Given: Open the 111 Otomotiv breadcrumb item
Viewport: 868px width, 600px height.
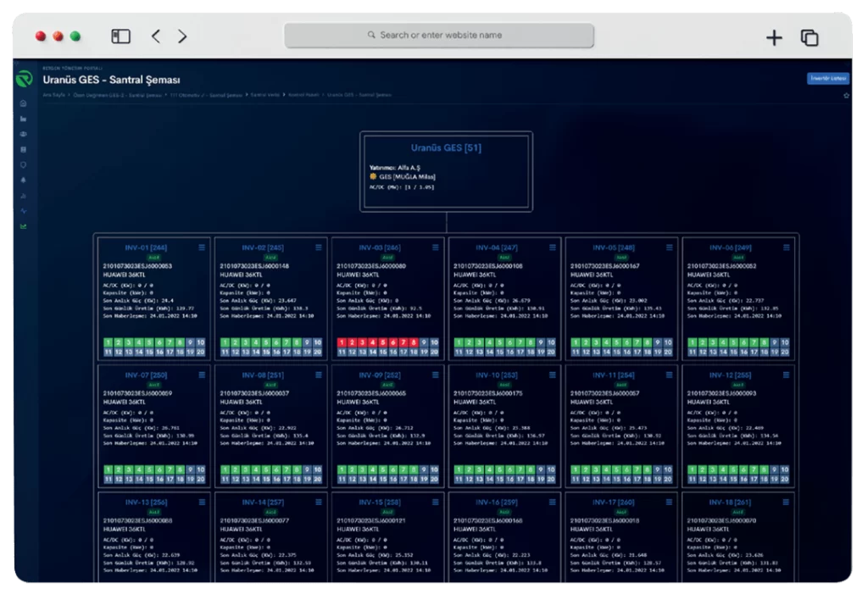Looking at the screenshot, I should point(206,95).
